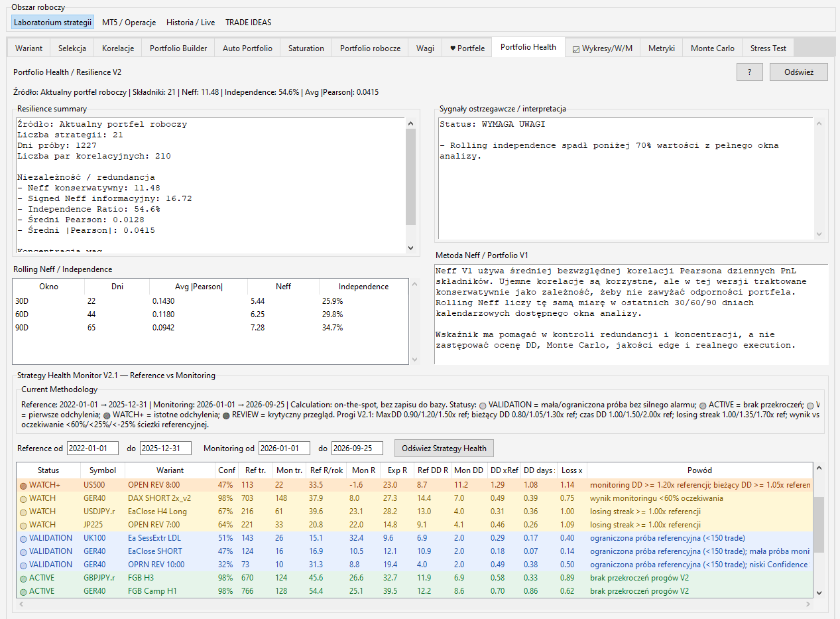
Task: Select the 30D row in Rolling Neff table
Action: [211, 301]
